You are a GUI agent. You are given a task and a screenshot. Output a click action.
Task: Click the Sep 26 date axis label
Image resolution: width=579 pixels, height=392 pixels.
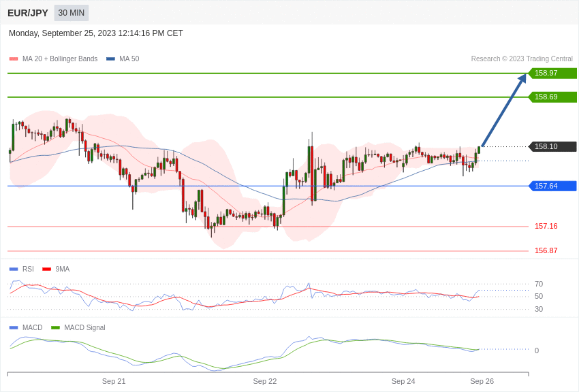[x=482, y=381]
